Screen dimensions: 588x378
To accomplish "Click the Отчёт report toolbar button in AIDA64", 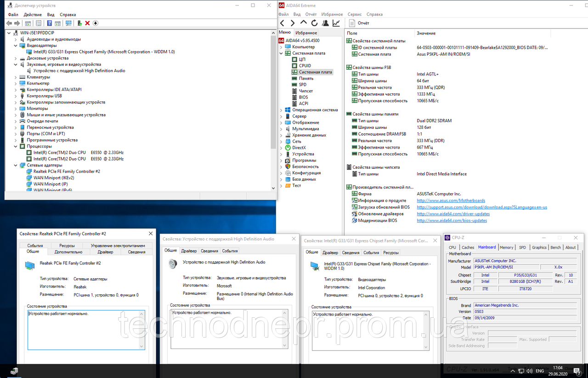I will 359,23.
